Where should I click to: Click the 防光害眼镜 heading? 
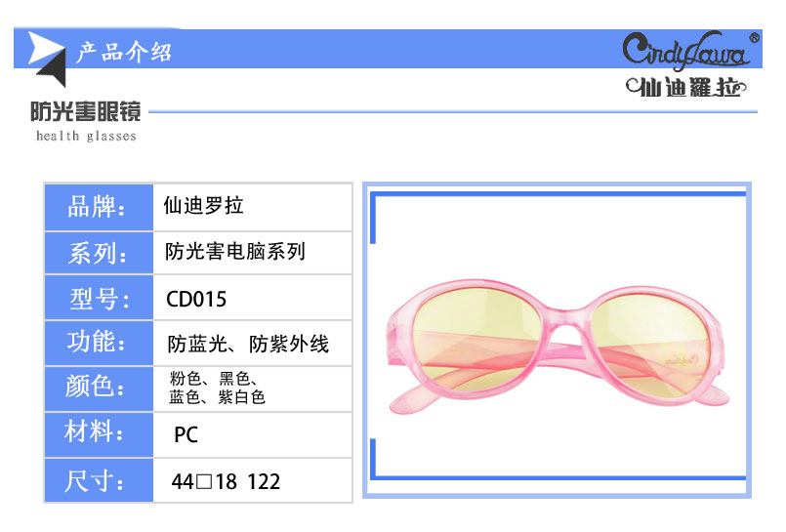[x=86, y=111]
